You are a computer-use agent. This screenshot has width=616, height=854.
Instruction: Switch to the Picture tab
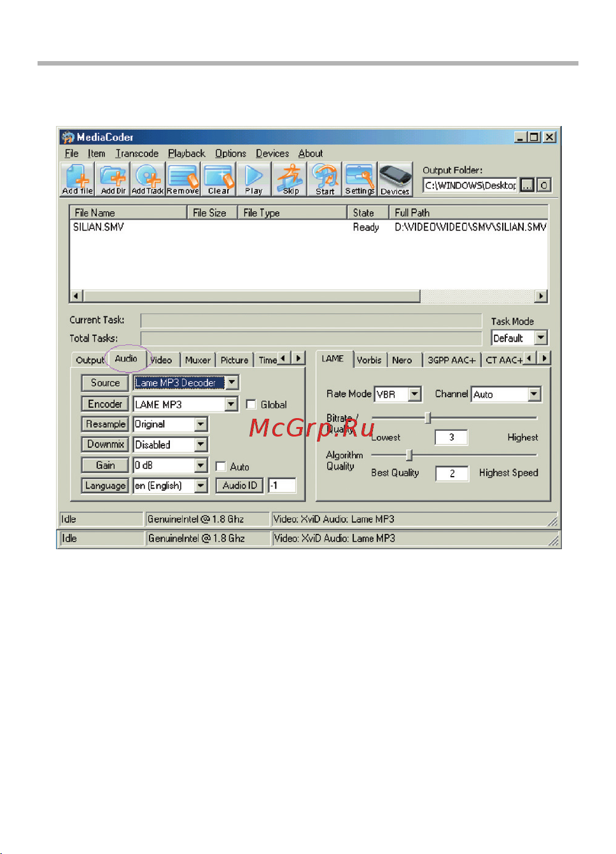(234, 360)
